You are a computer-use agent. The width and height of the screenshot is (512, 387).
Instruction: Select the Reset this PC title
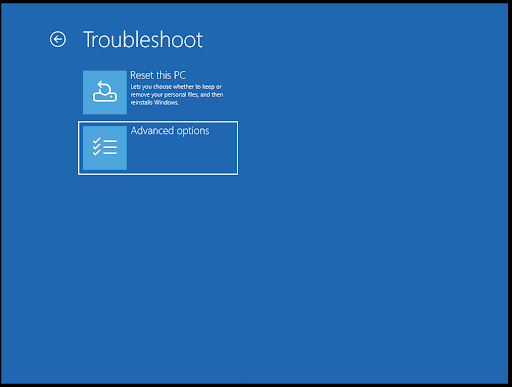(x=158, y=75)
